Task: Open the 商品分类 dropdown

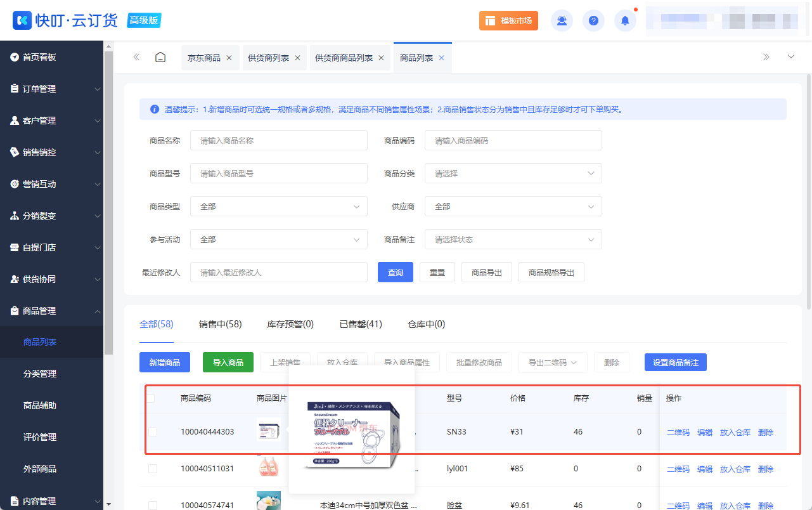Action: (513, 173)
